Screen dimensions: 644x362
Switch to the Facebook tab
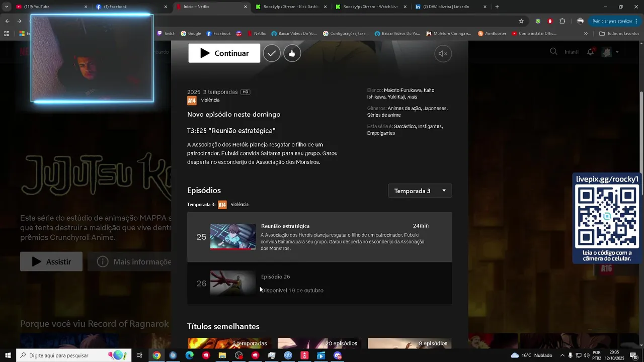click(x=132, y=7)
